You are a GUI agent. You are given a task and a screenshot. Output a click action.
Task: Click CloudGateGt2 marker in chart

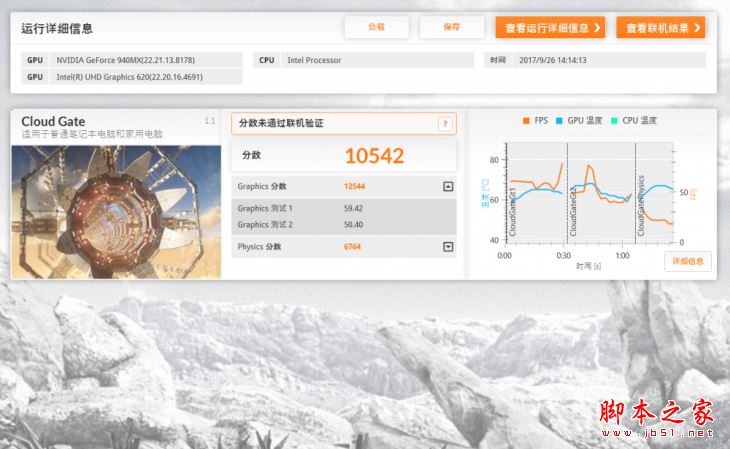point(573,212)
